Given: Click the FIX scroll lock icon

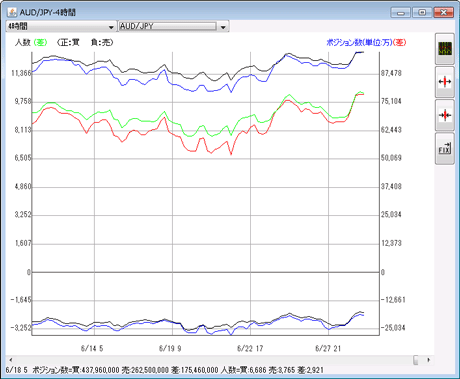Looking at the screenshot, I should point(445,148).
